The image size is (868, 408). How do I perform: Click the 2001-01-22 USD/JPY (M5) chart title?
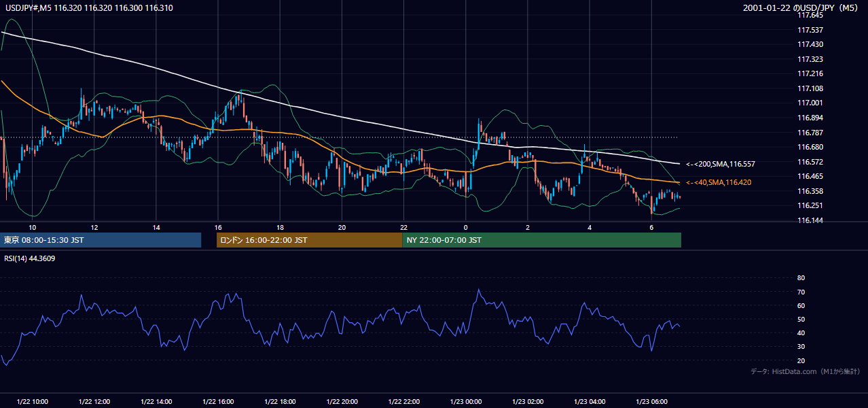click(801, 8)
